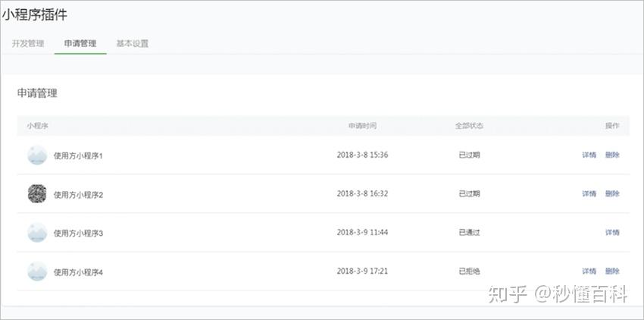View 详情 for 使用方小程序2
The height and width of the screenshot is (320, 644).
tap(589, 194)
